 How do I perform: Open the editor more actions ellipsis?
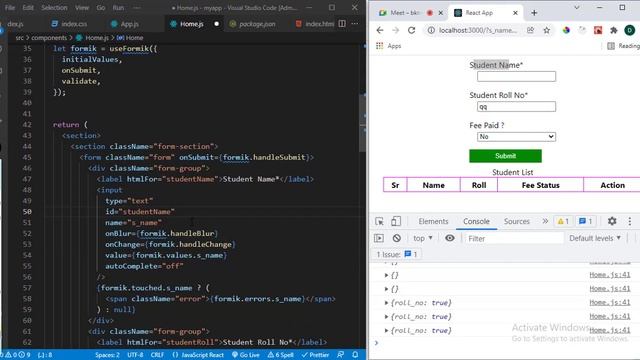point(355,24)
